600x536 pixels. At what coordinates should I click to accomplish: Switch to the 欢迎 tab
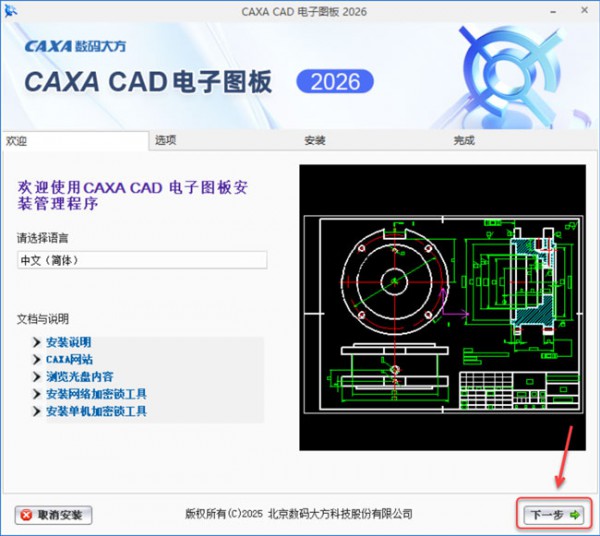click(x=74, y=141)
